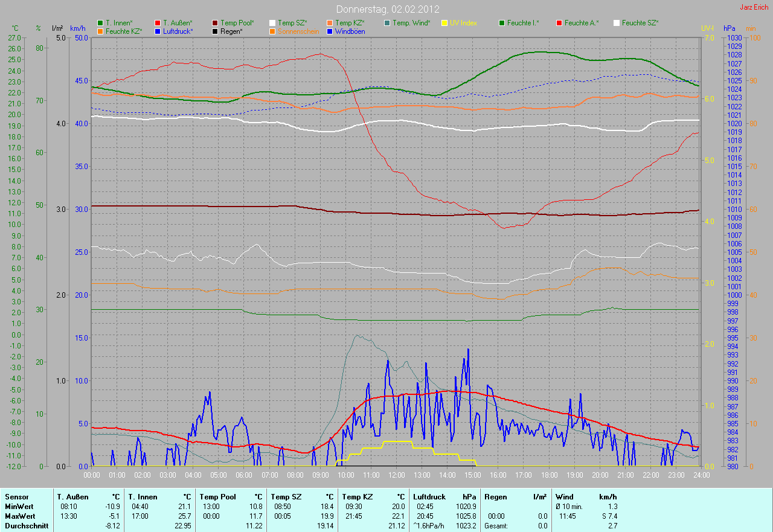Select the 'T. Innen*' legend label
This screenshot has width=773, height=532.
tap(119, 23)
